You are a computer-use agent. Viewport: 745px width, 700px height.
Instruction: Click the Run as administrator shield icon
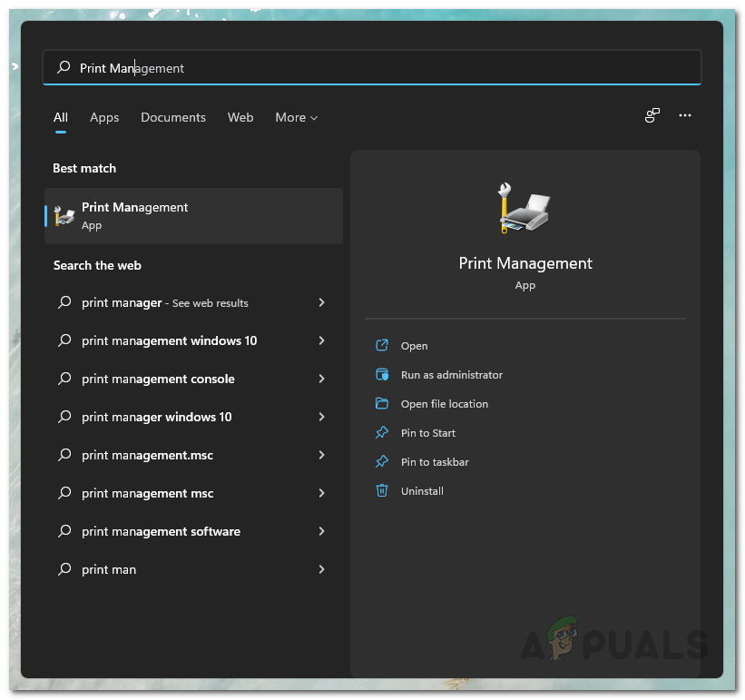(382, 374)
